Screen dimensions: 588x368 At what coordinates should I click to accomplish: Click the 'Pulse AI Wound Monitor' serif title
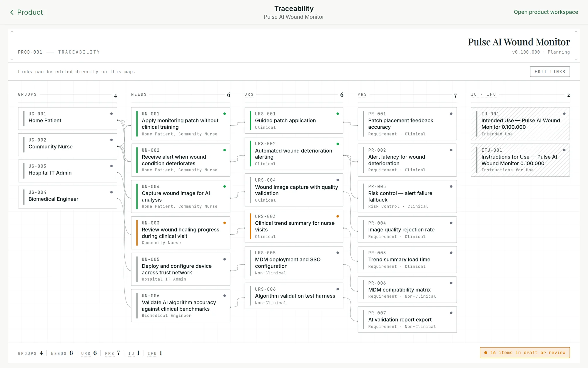(x=519, y=42)
